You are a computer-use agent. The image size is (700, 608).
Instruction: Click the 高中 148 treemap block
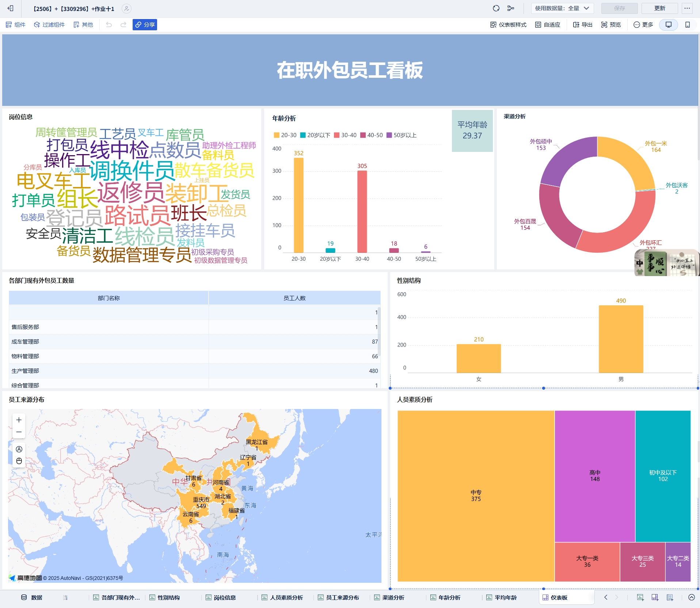[595, 476]
